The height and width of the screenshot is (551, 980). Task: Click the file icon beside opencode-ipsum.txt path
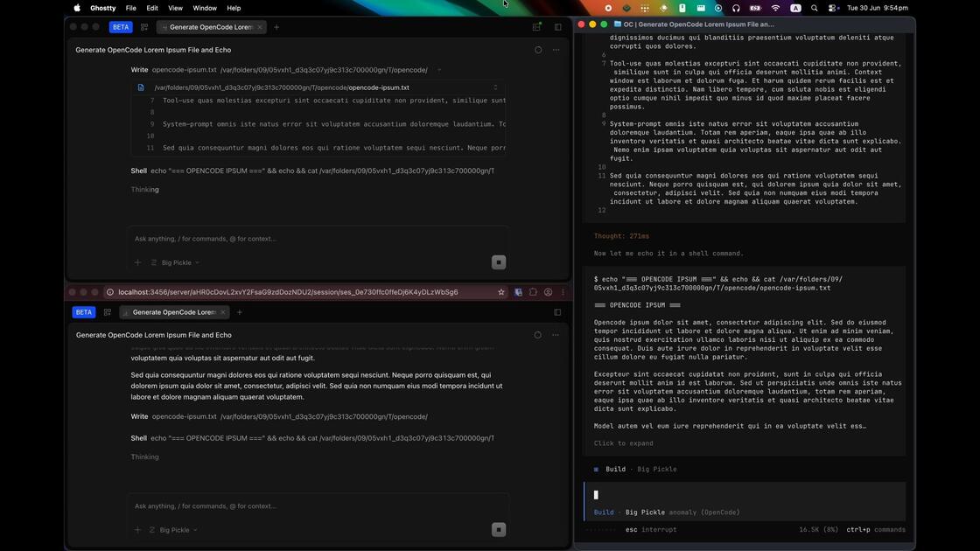click(141, 87)
